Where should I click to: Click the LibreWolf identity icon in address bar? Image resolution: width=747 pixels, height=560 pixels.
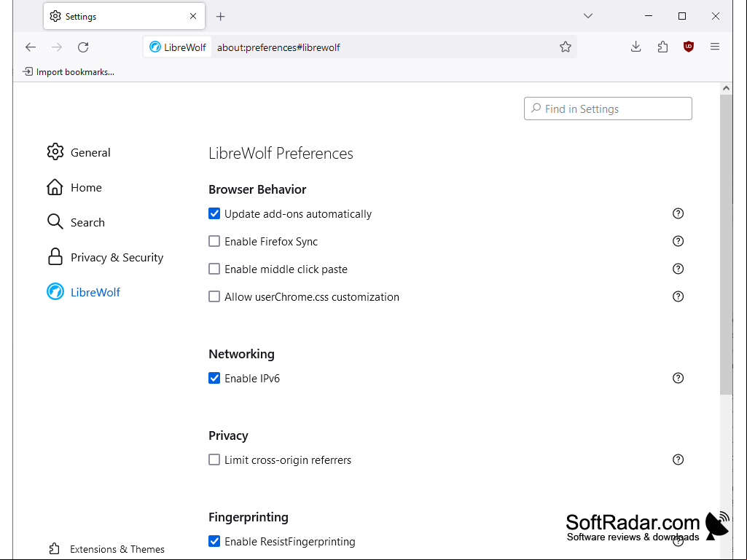pyautogui.click(x=177, y=47)
